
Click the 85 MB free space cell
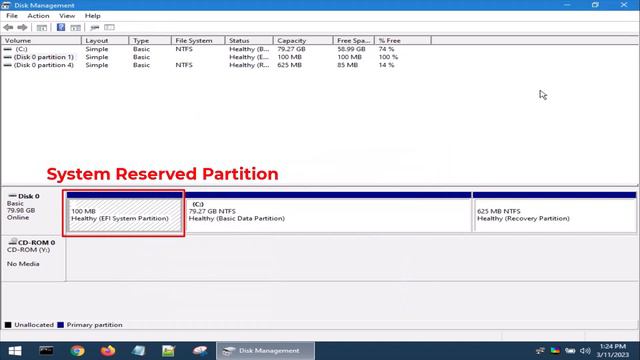347,65
